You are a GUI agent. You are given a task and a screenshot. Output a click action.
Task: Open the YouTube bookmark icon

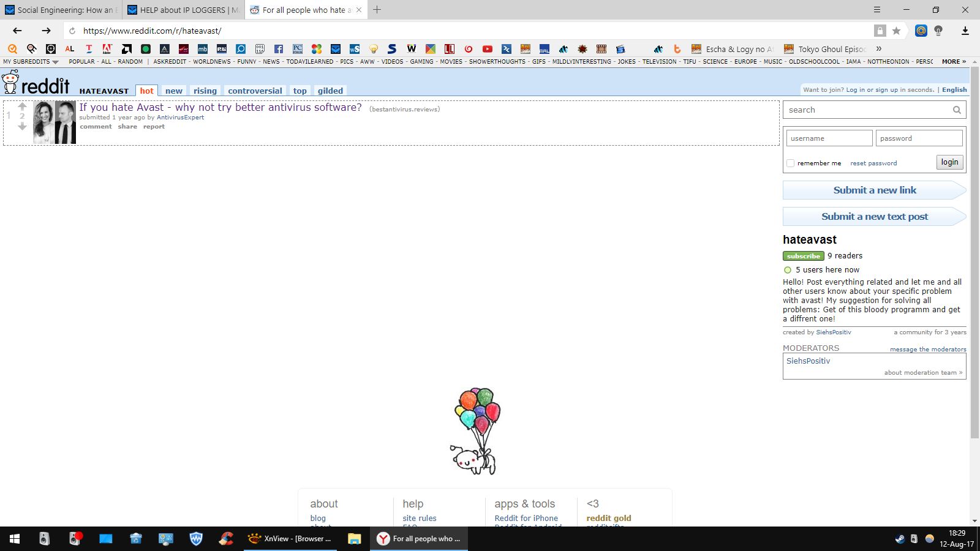pos(488,49)
